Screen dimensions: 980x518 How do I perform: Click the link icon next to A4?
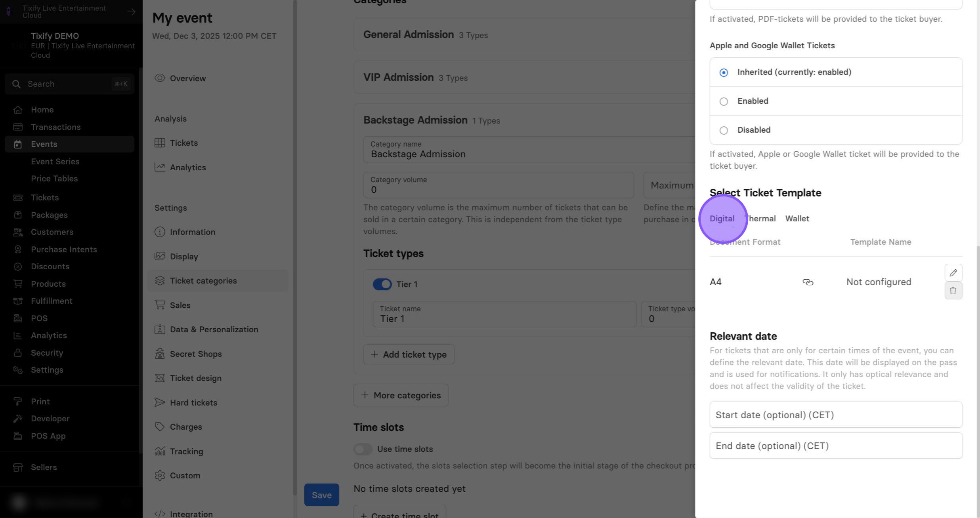pos(808,282)
